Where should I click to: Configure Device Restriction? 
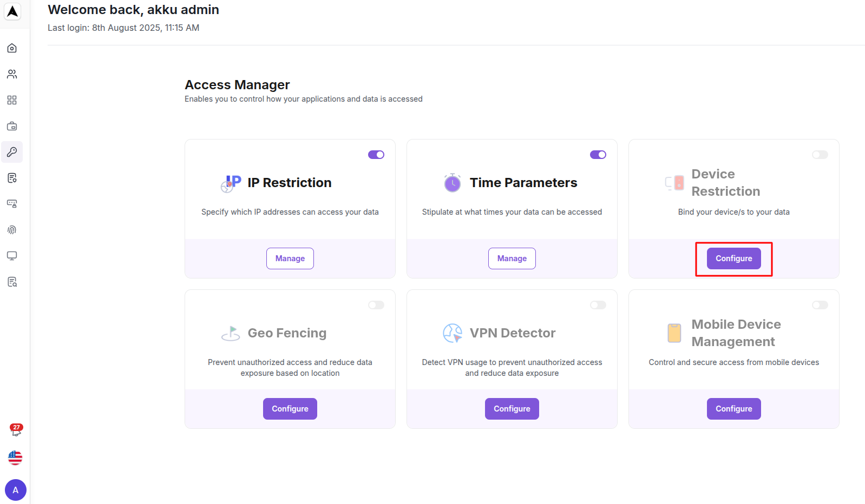[x=734, y=258]
